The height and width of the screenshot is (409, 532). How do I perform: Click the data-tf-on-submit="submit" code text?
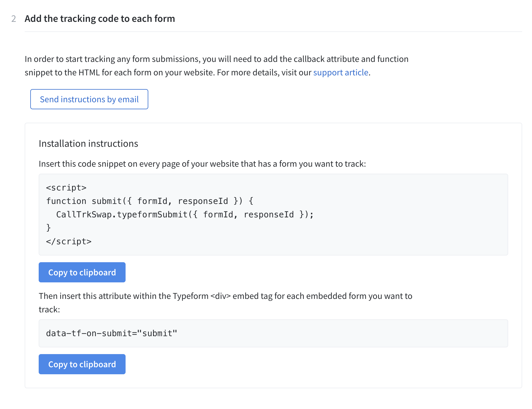point(112,333)
